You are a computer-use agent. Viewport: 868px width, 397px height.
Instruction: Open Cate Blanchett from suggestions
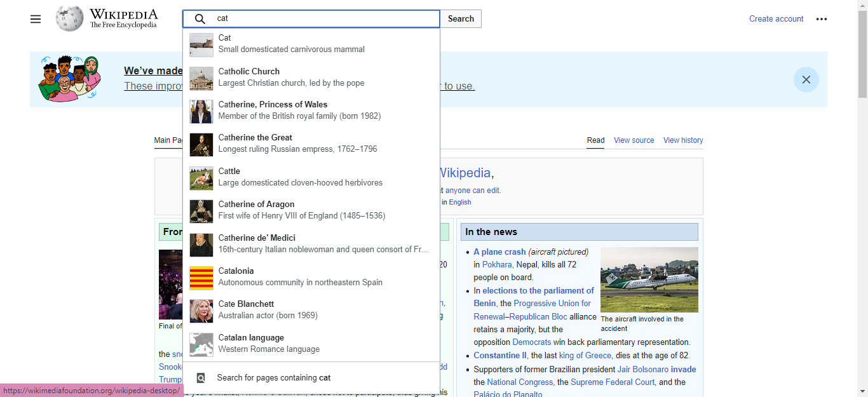tap(246, 304)
